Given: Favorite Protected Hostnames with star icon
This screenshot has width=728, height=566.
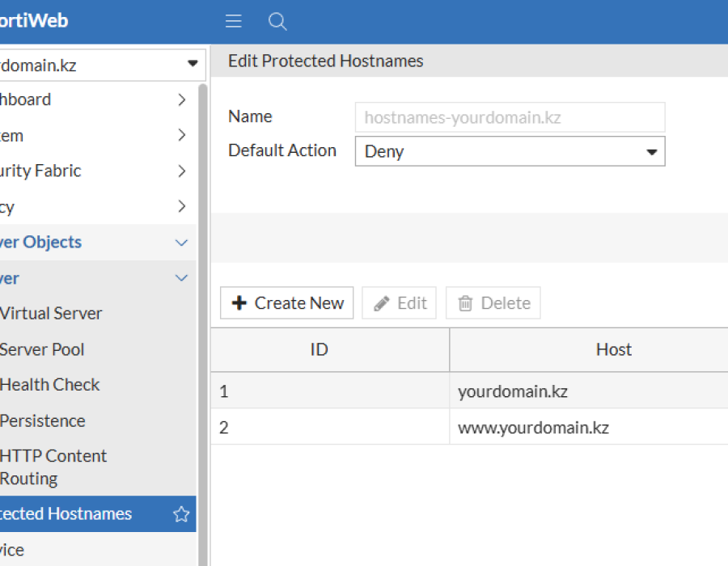Looking at the screenshot, I should click(x=181, y=514).
